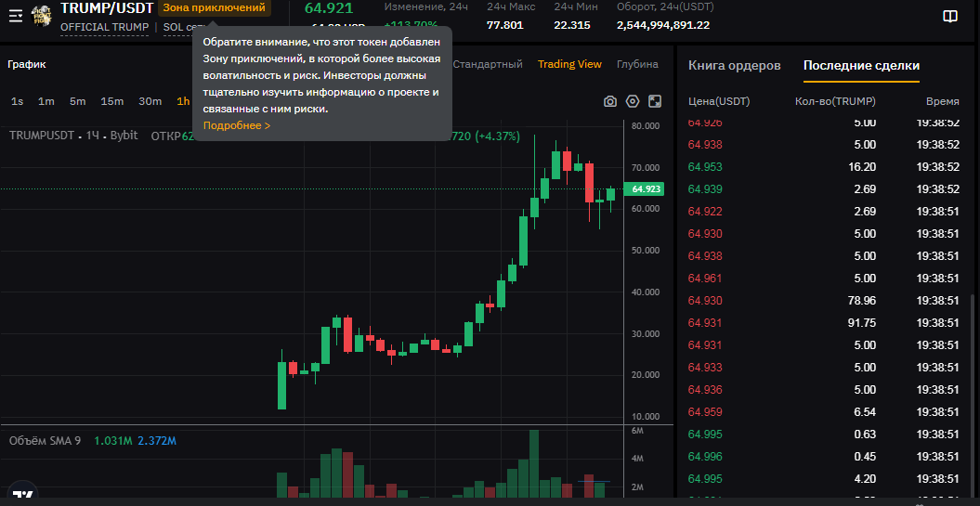The width and height of the screenshot is (980, 506).
Task: Click the trade price 64.959
Action: (x=705, y=412)
